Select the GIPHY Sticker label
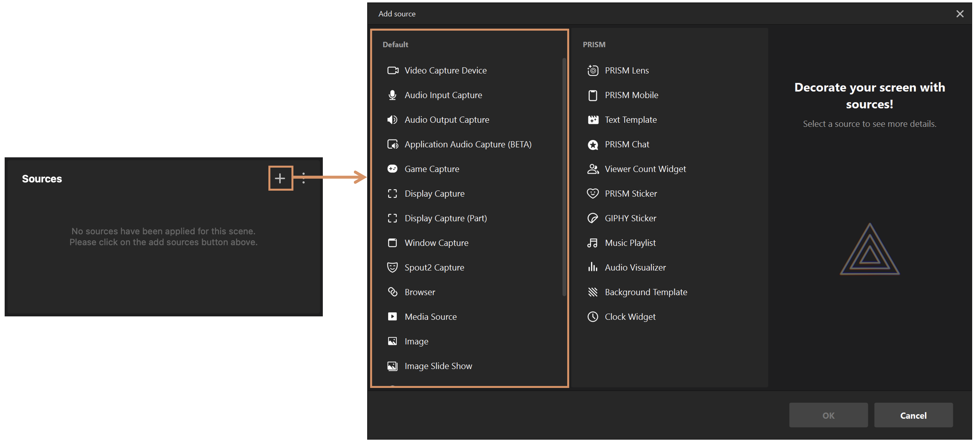The width and height of the screenshot is (980, 447). tap(630, 218)
